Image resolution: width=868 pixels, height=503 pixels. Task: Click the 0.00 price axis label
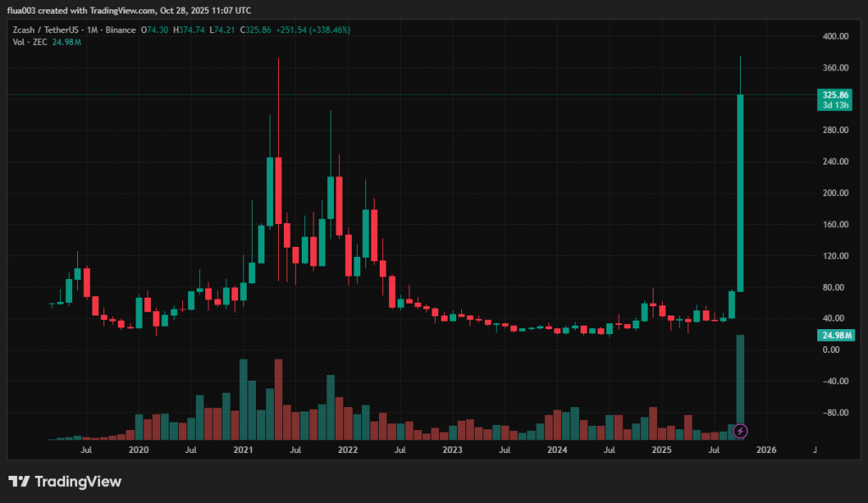tap(831, 349)
